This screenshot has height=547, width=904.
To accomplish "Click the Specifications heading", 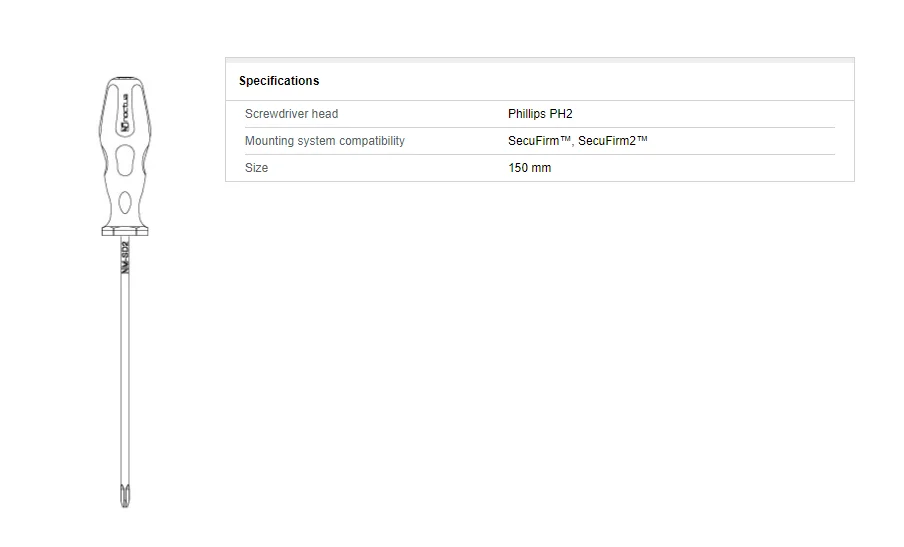I will point(279,81).
